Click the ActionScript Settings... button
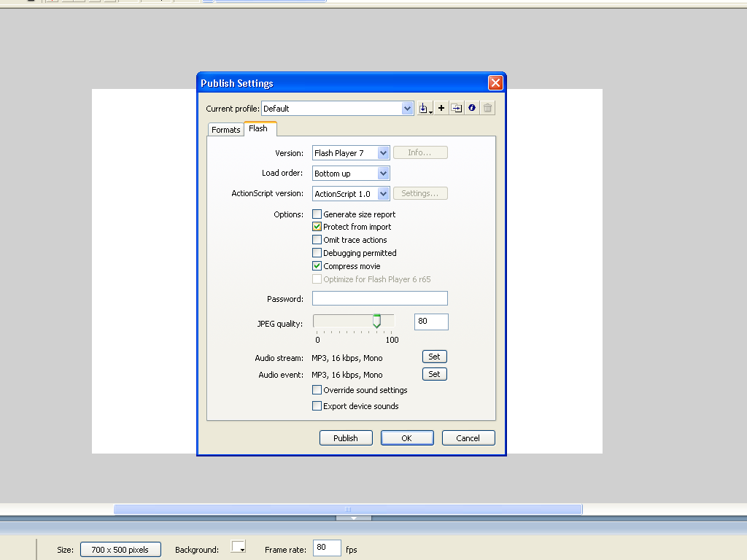 pyautogui.click(x=420, y=193)
